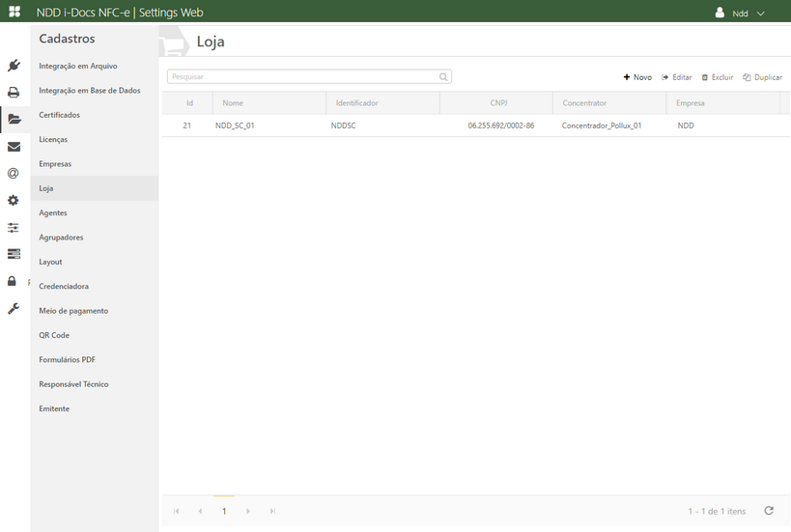
Task: Click the plug icon in left sidebar
Action: tap(14, 66)
